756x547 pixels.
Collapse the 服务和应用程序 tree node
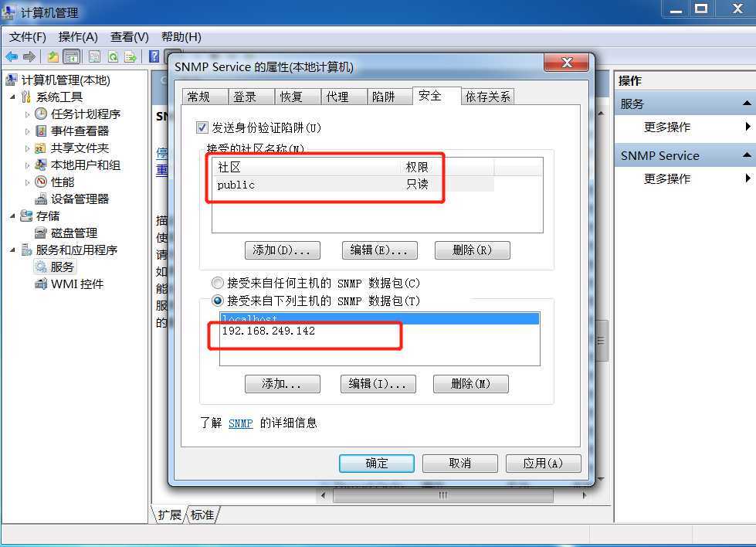pyautogui.click(x=12, y=250)
